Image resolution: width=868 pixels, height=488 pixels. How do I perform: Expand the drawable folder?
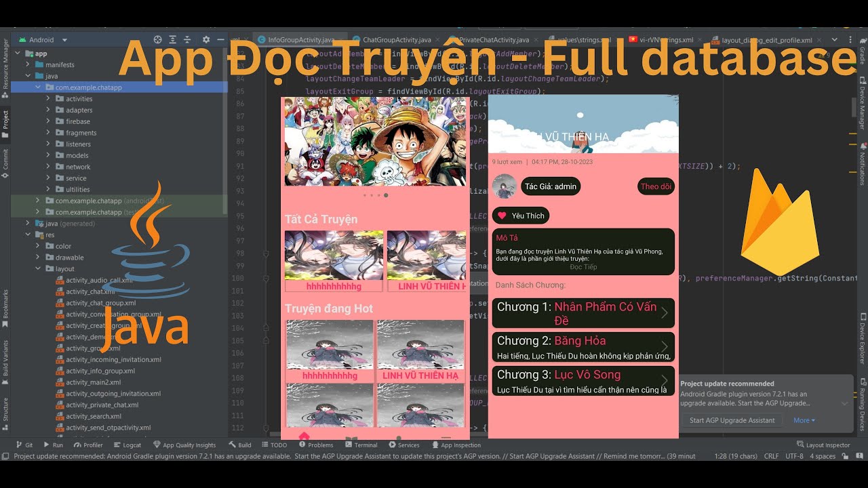coord(38,258)
